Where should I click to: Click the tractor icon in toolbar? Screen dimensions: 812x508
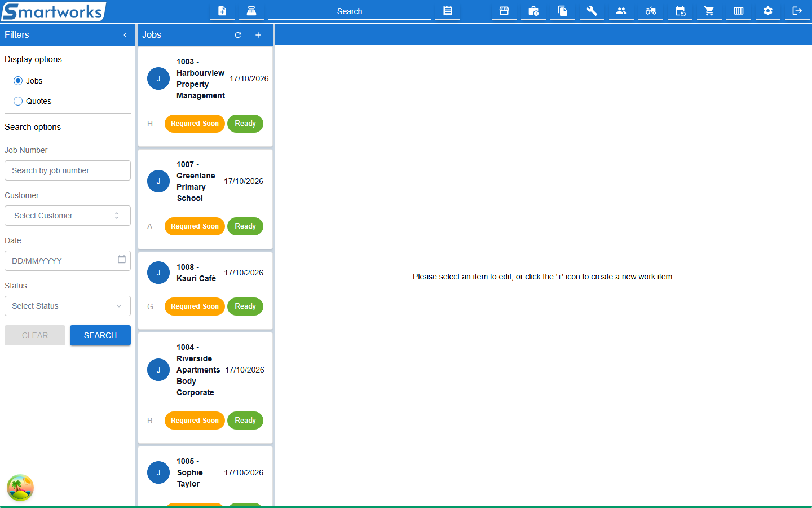tap(651, 11)
